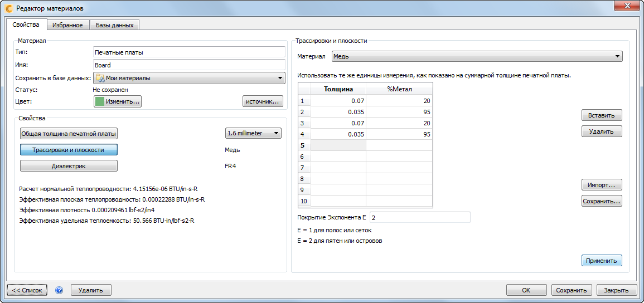The image size is (644, 303).
Task: Click the OK button
Action: [x=526, y=290]
